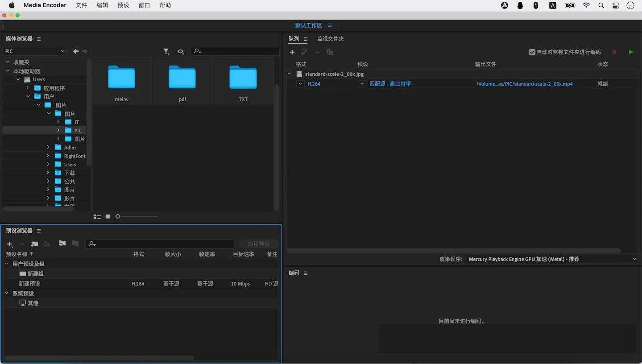Open the 文件 menu in the menu bar
The height and width of the screenshot is (364, 642).
pyautogui.click(x=81, y=5)
